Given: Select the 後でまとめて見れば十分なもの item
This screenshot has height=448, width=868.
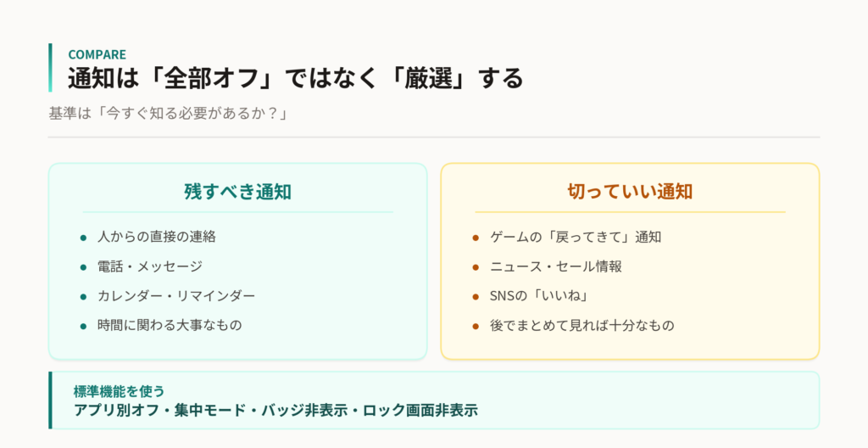Looking at the screenshot, I should click(x=582, y=325).
